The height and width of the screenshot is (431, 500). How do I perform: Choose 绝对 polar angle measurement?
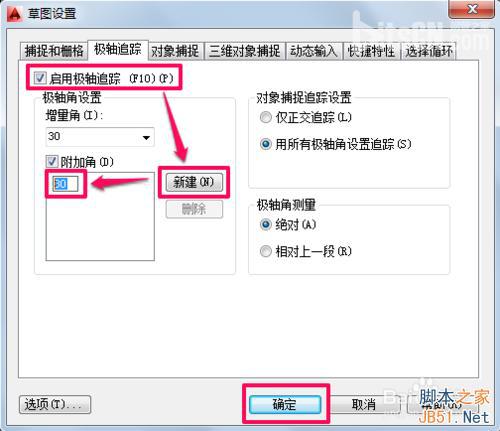(266, 225)
